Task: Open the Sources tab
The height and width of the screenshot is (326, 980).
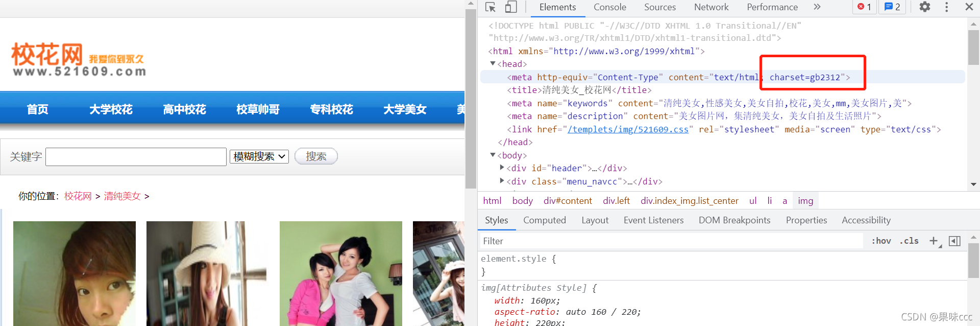Action: 660,7
